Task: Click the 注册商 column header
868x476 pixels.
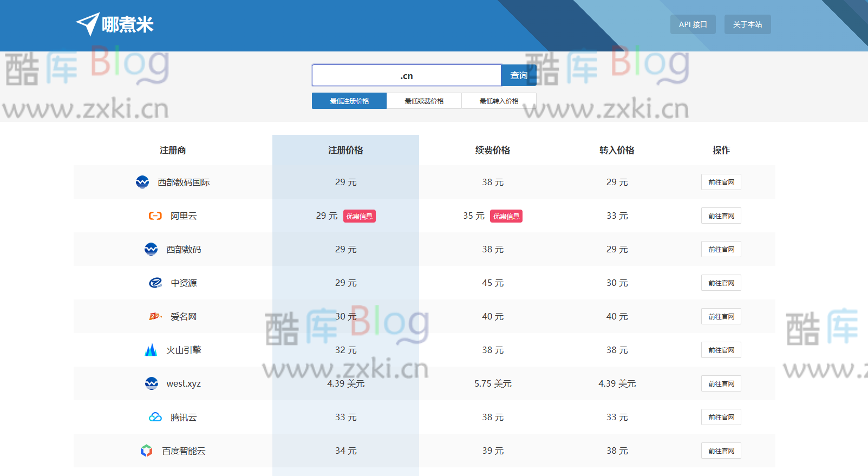Action: (x=173, y=150)
